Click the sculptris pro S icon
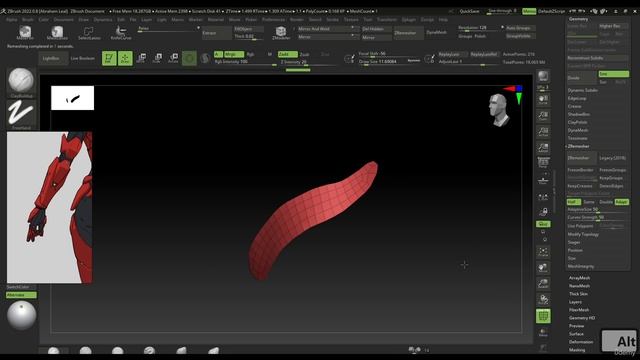The height and width of the screenshot is (360, 640). pos(205,58)
